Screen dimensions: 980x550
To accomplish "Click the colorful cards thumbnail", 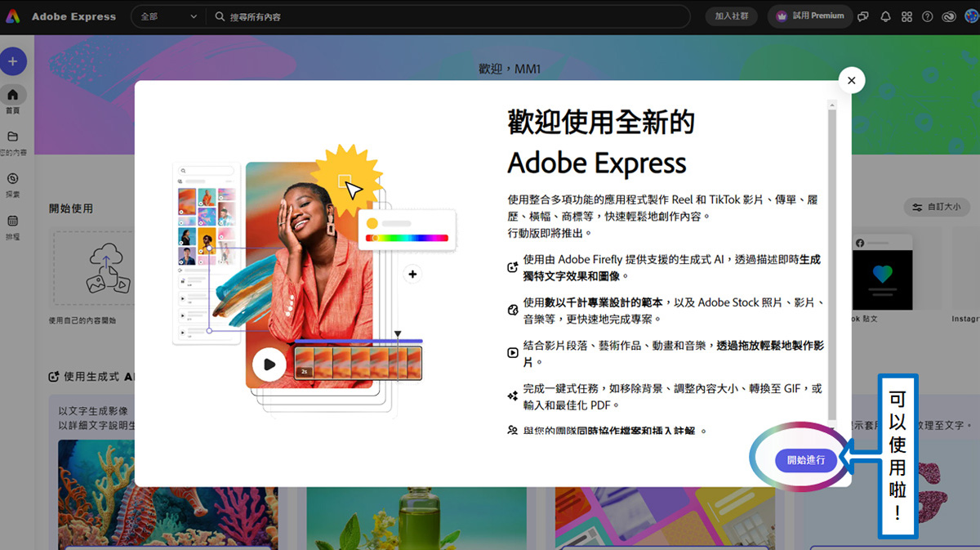I will click(x=665, y=518).
